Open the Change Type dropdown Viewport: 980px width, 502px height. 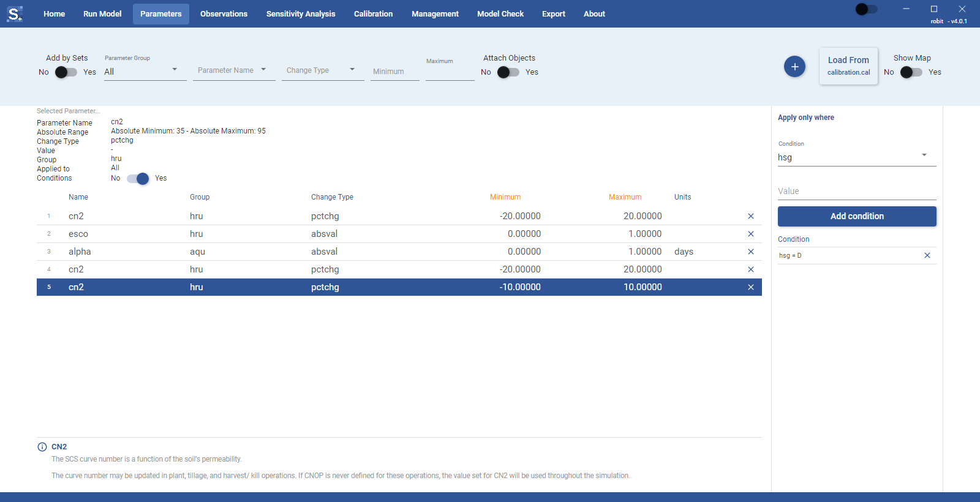323,71
